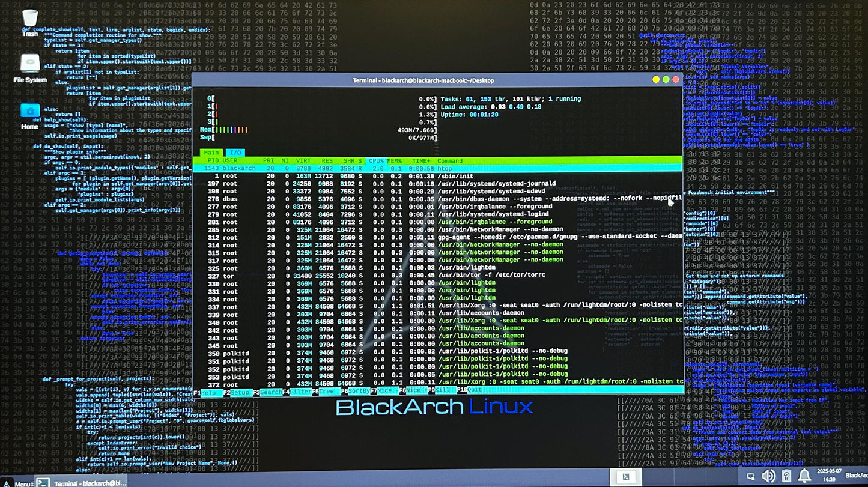Select the Main tab in htop
This screenshot has width=868, height=487.
pyautogui.click(x=211, y=153)
